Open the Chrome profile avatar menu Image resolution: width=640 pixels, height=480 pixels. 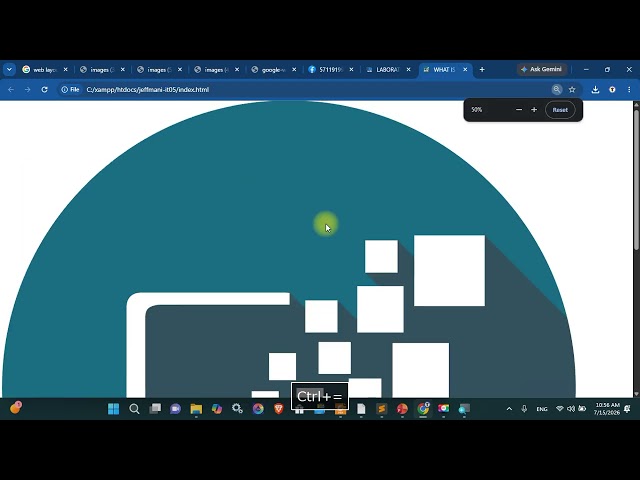[x=612, y=89]
